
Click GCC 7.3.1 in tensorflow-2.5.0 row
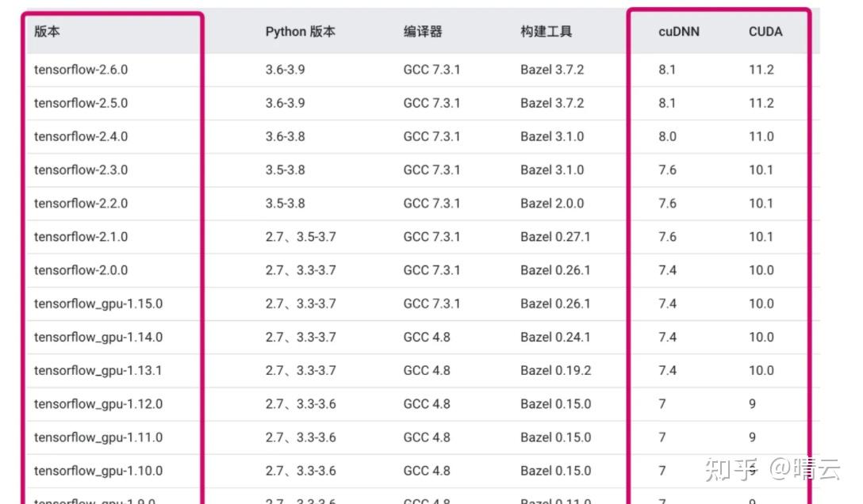pos(431,103)
